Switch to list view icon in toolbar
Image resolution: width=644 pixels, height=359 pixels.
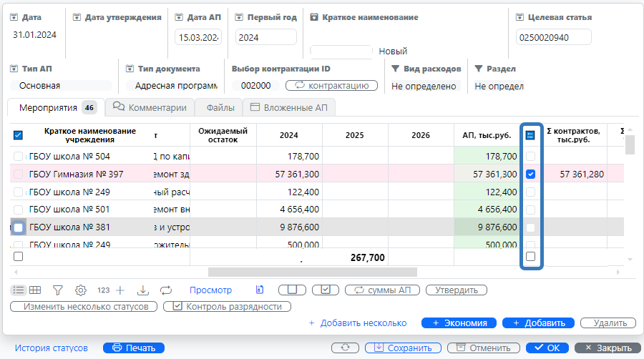[x=19, y=290]
